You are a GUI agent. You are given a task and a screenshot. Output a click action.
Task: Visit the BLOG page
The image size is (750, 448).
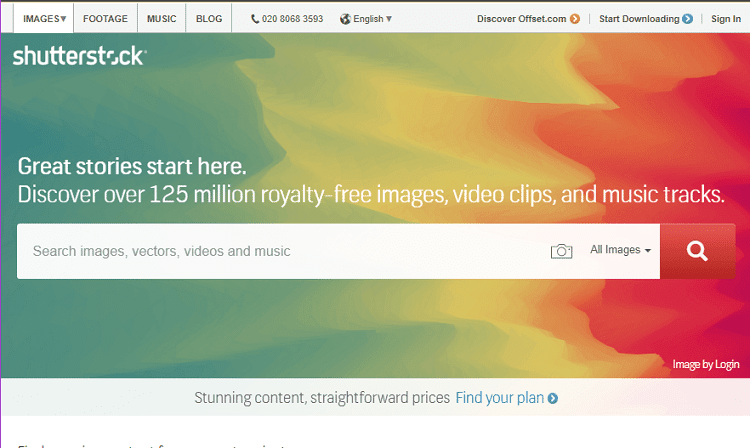209,19
